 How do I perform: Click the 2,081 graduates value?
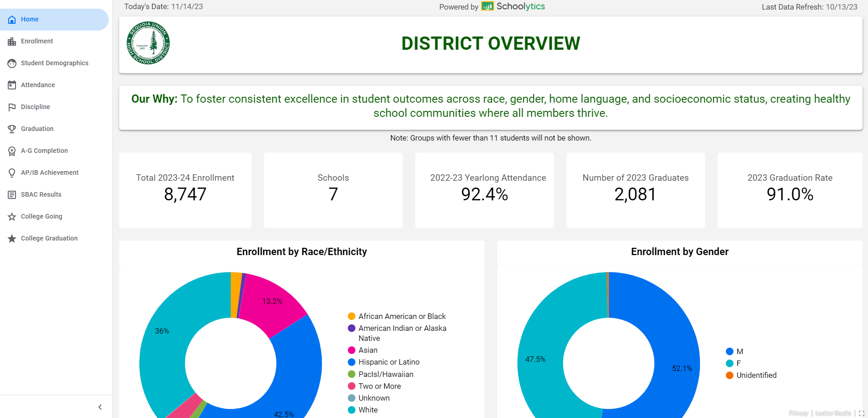point(635,194)
